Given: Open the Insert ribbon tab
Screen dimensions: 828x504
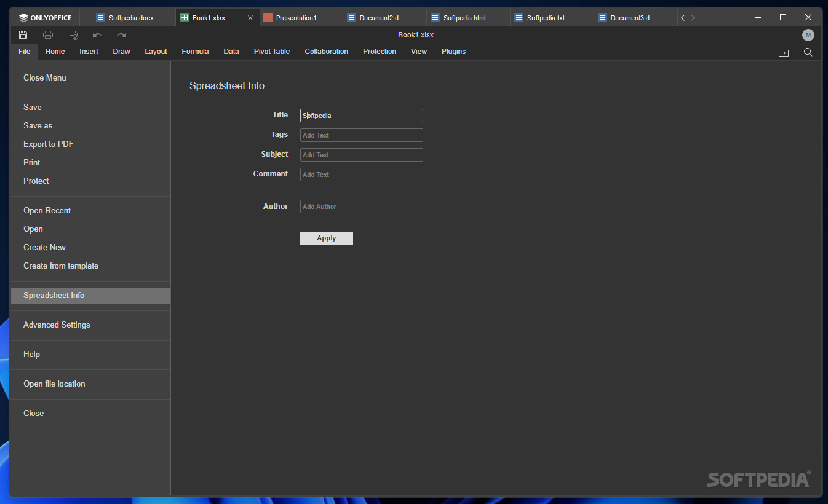Looking at the screenshot, I should coord(89,52).
